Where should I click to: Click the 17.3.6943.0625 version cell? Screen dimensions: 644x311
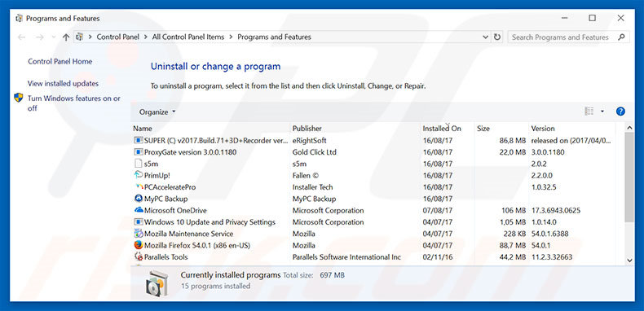point(556,210)
